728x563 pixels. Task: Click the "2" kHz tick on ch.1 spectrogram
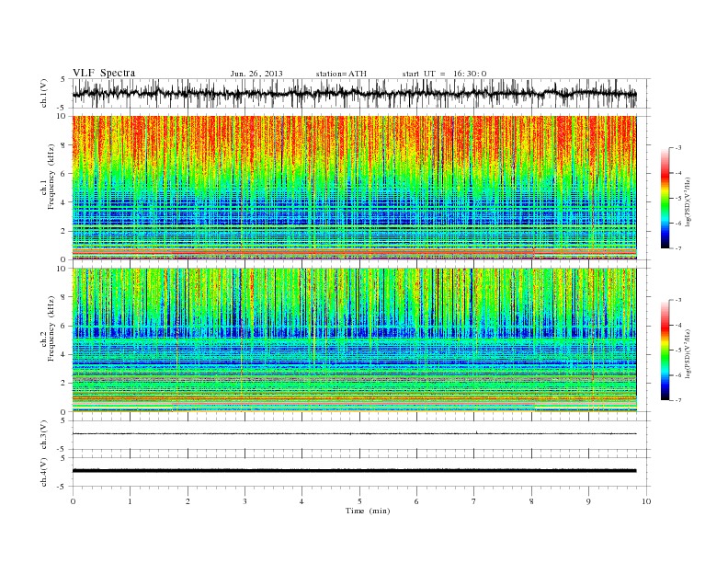point(64,231)
